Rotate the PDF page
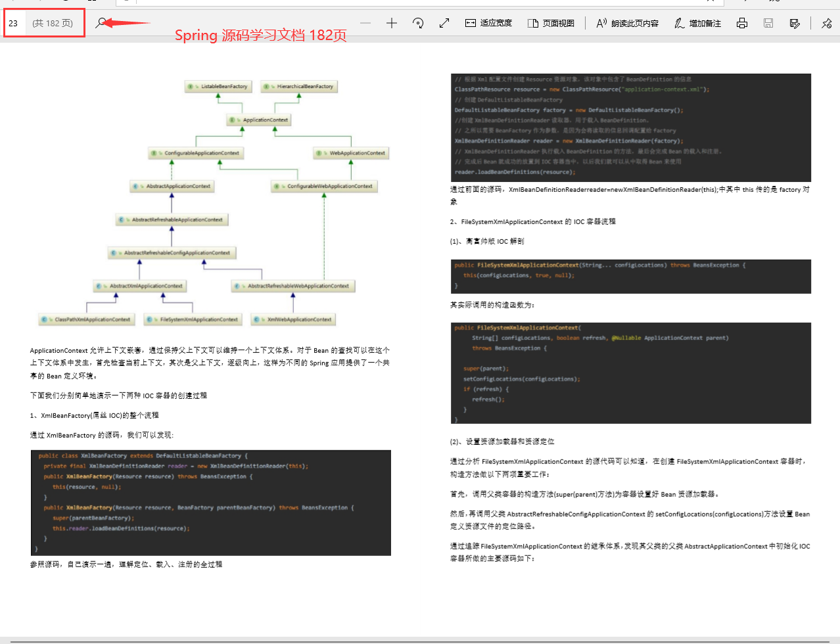840x644 pixels. [x=418, y=23]
